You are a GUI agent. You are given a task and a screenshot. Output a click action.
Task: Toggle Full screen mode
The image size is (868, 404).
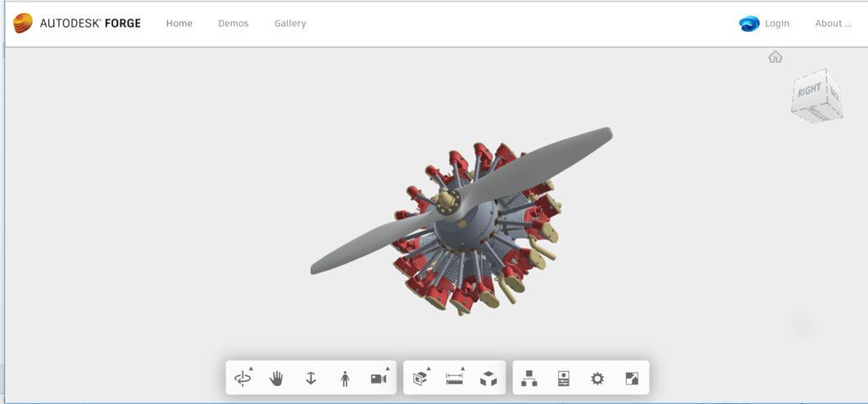click(x=632, y=379)
